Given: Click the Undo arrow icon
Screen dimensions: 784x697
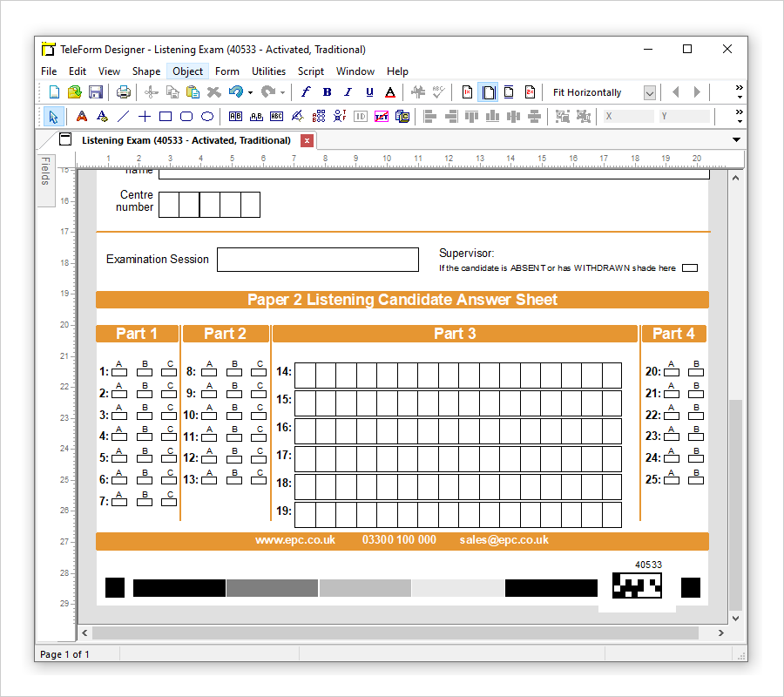Looking at the screenshot, I should click(x=235, y=92).
